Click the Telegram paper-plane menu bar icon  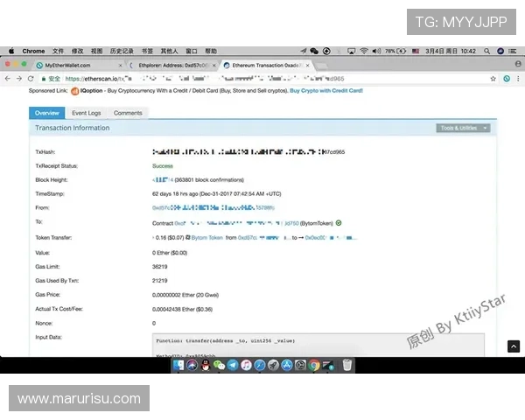click(x=304, y=51)
